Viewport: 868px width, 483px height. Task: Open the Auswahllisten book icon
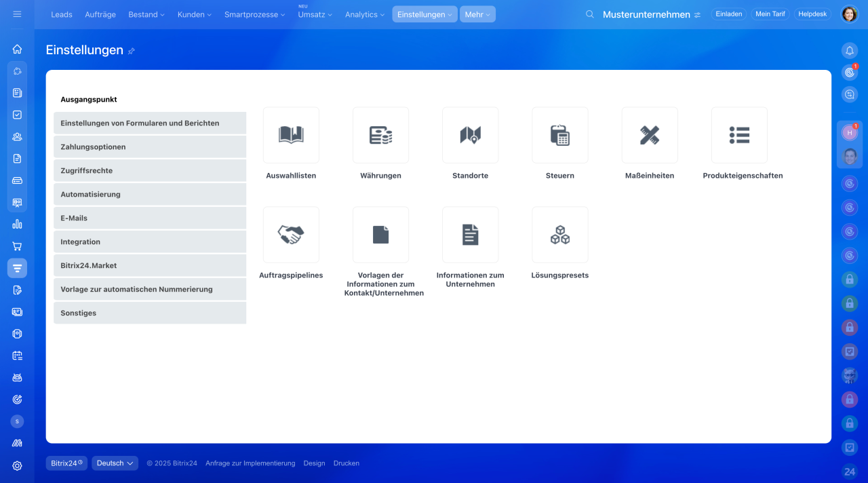tap(291, 135)
